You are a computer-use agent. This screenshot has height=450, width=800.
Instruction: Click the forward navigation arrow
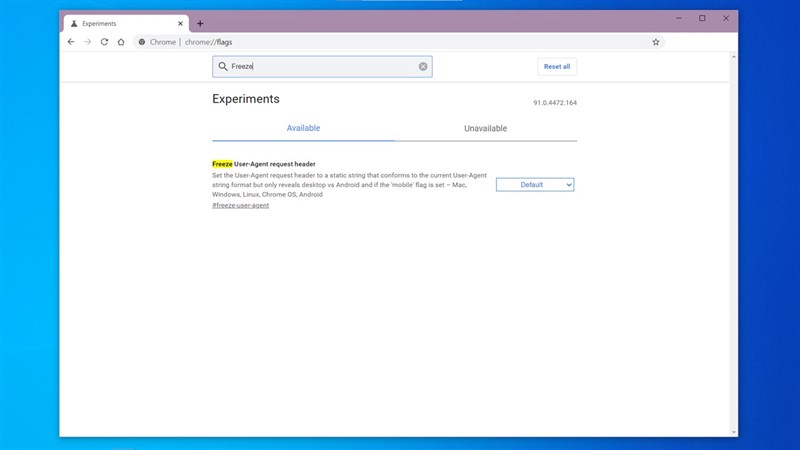click(88, 42)
